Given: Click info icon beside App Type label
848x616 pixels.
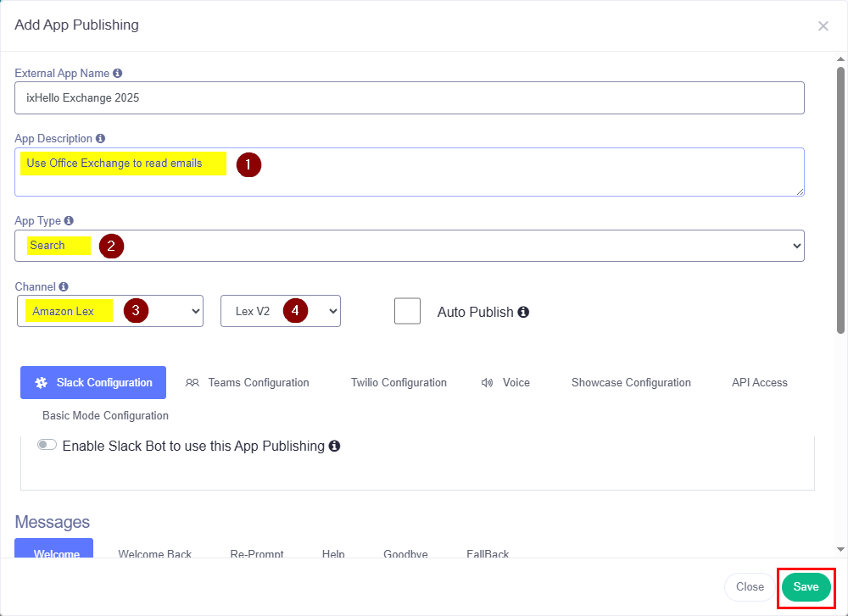Looking at the screenshot, I should pyautogui.click(x=69, y=220).
